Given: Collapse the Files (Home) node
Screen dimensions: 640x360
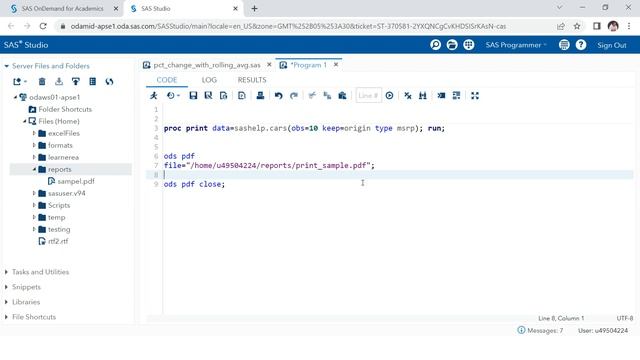Looking at the screenshot, I should [x=24, y=121].
